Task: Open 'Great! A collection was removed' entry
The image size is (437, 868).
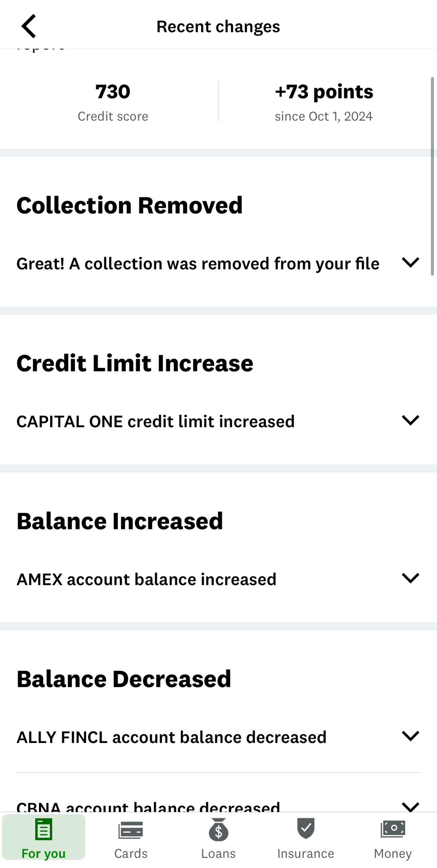Action: click(x=198, y=264)
